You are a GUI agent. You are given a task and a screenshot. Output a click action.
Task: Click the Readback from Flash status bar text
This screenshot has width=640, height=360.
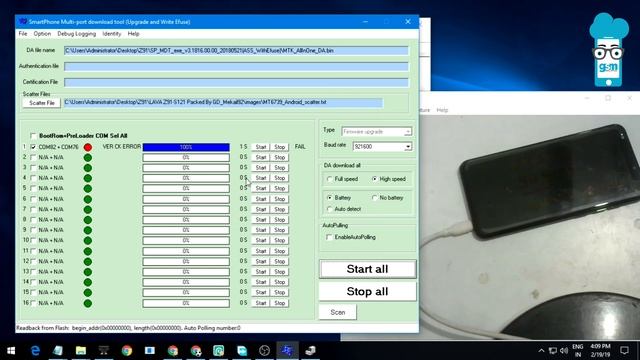pos(129,328)
